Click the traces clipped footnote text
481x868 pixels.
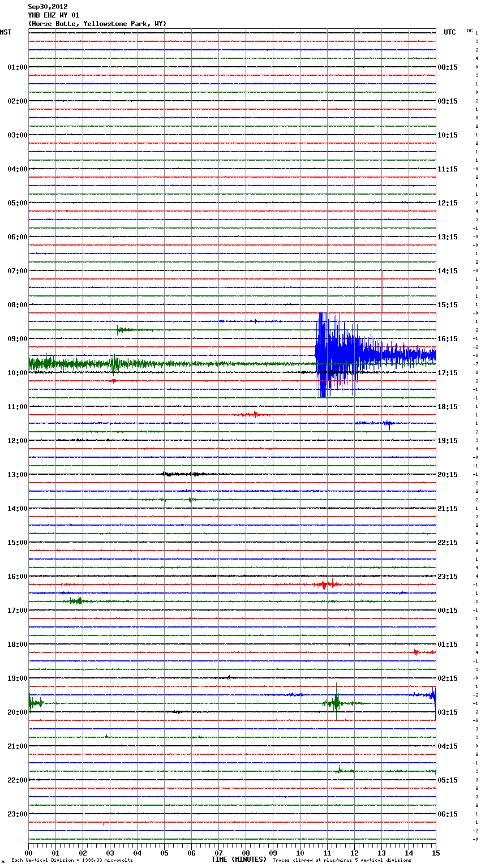[342, 861]
